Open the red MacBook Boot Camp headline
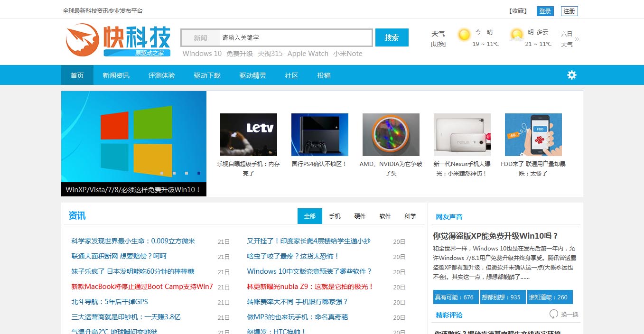The width and height of the screenshot is (644, 334). [142, 287]
